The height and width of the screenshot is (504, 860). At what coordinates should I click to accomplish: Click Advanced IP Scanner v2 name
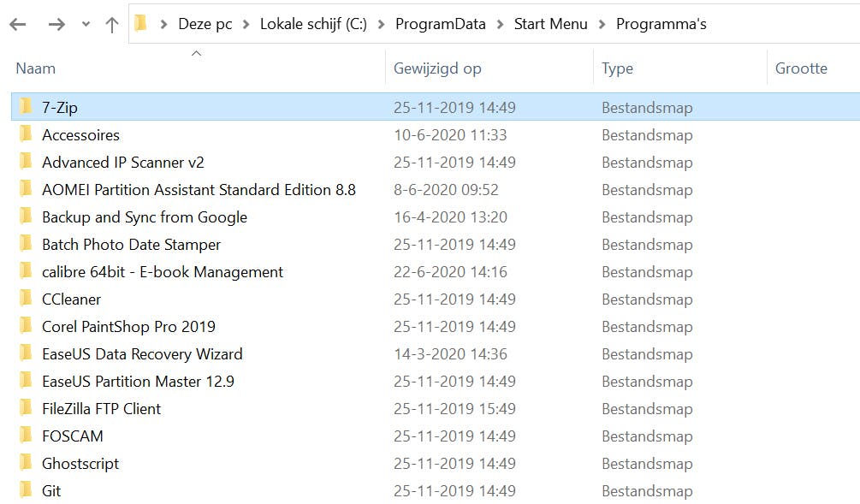[123, 163]
